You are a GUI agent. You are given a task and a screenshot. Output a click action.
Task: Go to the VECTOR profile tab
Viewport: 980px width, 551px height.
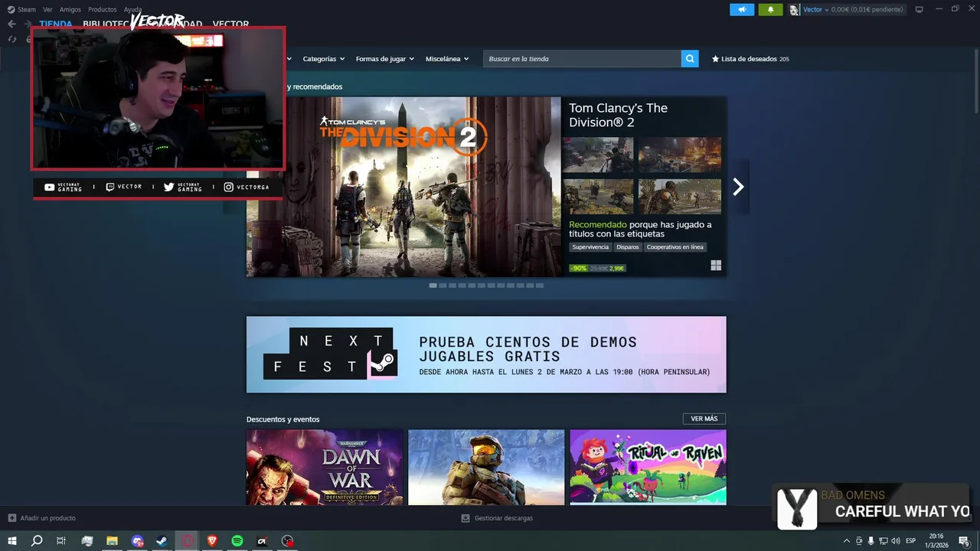pyautogui.click(x=230, y=24)
